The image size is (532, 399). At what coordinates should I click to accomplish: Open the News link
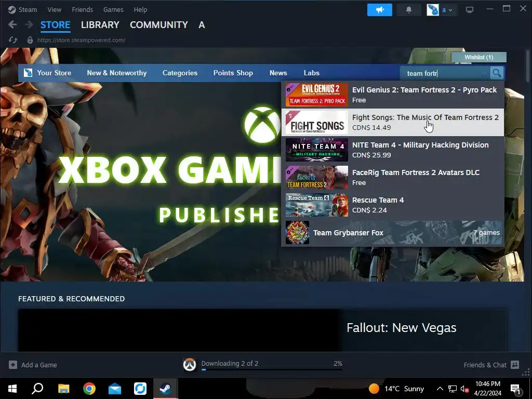pos(278,73)
